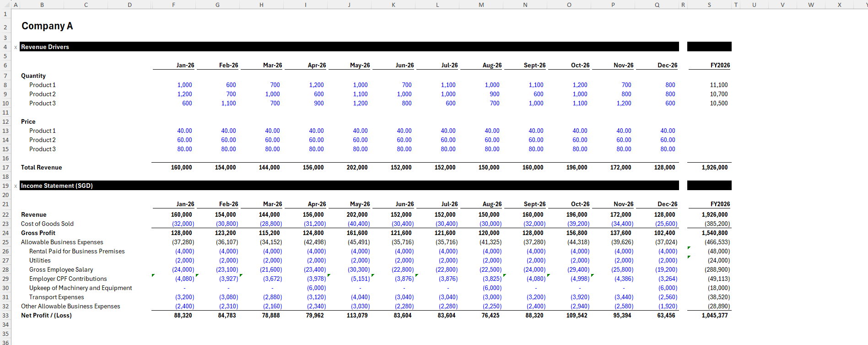Click Other Allowable Business Expenses label

[70, 306]
